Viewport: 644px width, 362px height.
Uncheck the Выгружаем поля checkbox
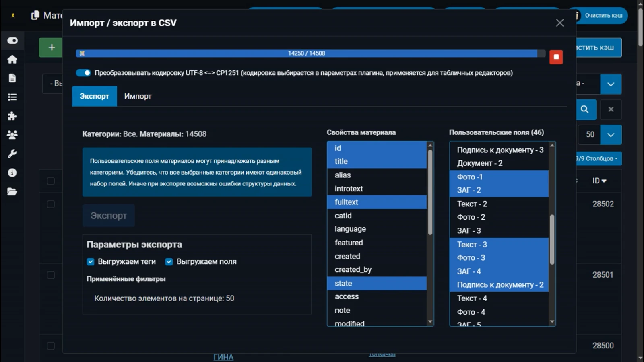[169, 262]
